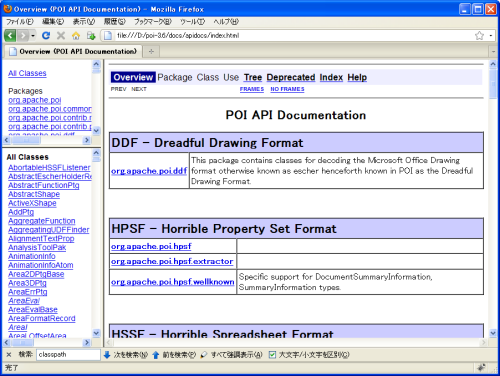Click the Tree navigation link
Image resolution: width=500 pixels, height=376 pixels.
pos(253,77)
